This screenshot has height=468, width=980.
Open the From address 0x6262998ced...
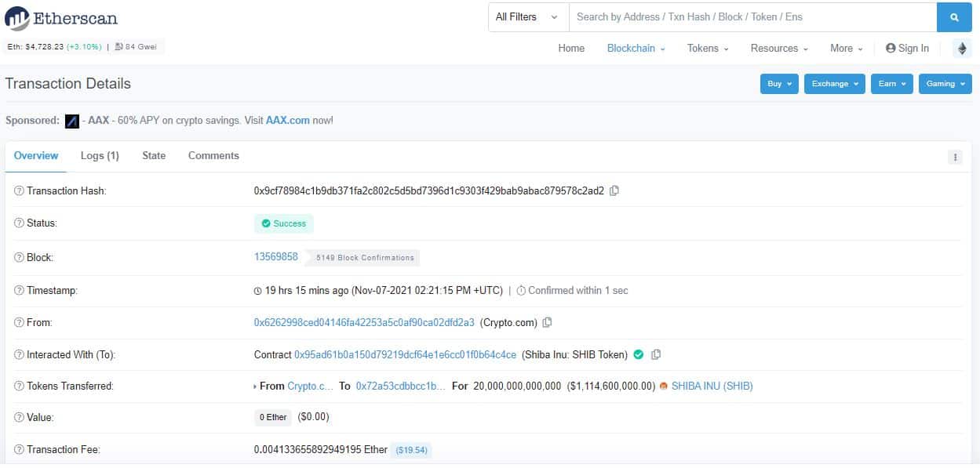point(364,322)
